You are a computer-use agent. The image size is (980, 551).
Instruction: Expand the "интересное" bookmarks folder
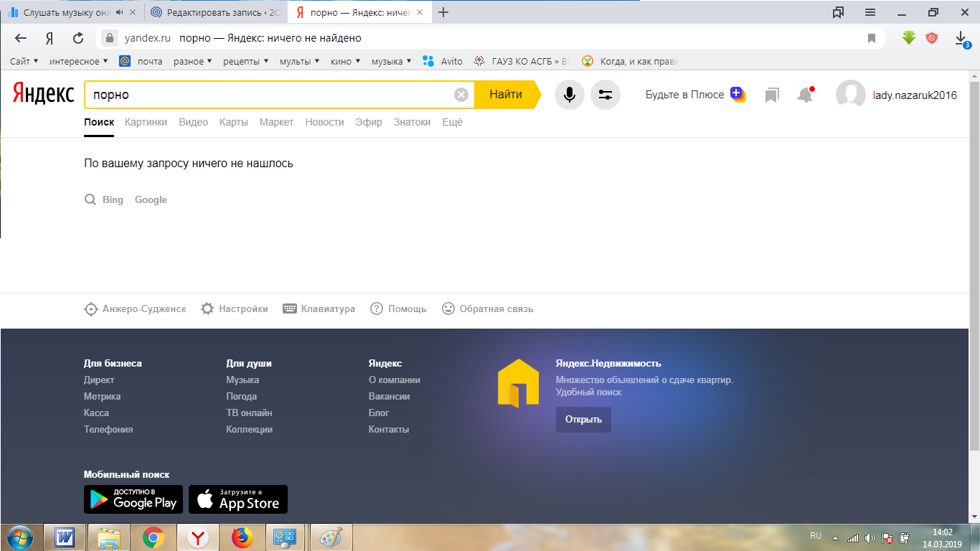[78, 61]
